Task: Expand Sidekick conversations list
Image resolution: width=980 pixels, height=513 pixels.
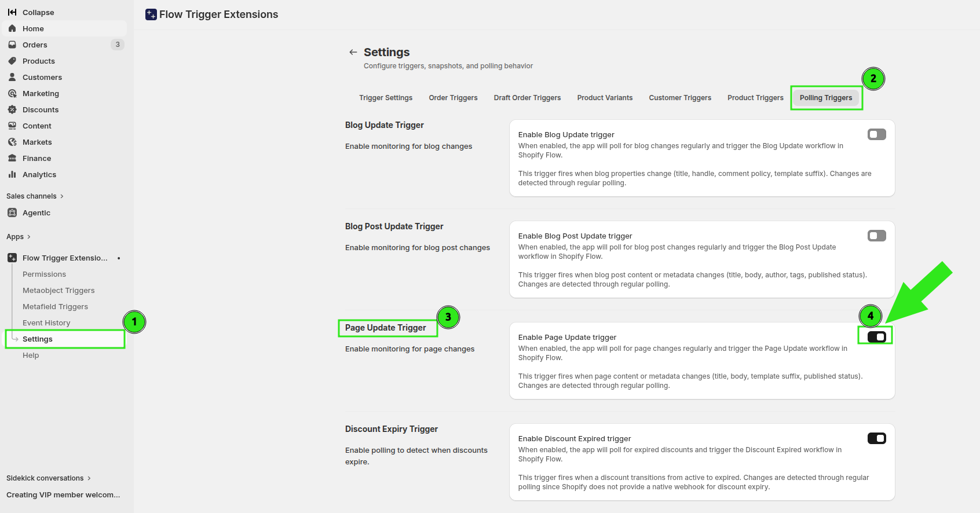Action: 49,478
